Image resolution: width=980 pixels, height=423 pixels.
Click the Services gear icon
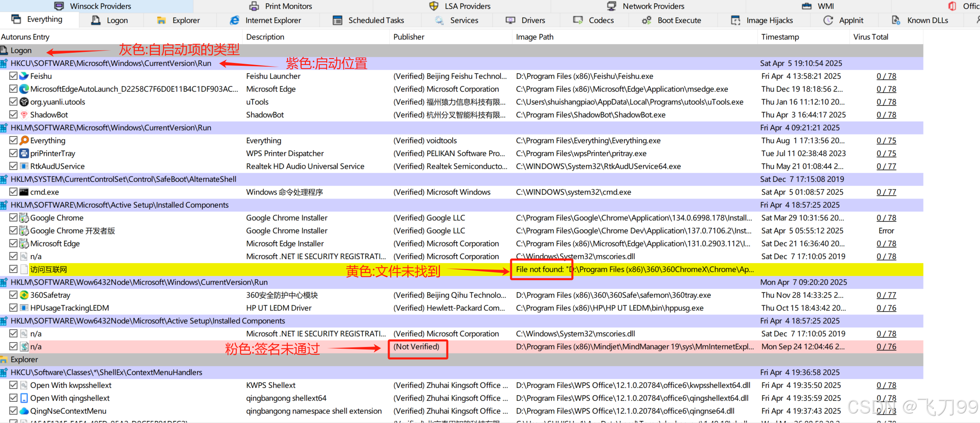point(440,20)
